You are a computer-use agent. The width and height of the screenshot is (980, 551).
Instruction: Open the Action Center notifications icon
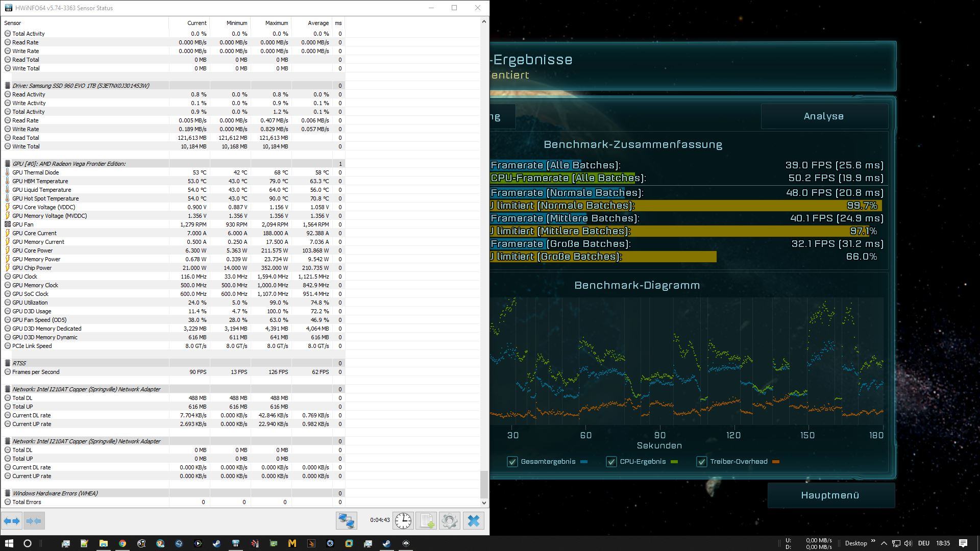tap(963, 543)
